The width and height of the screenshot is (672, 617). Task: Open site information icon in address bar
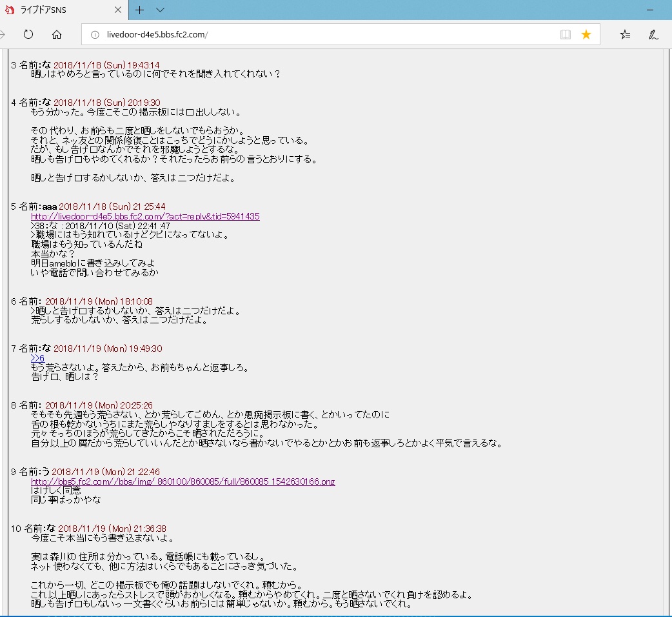tap(95, 35)
